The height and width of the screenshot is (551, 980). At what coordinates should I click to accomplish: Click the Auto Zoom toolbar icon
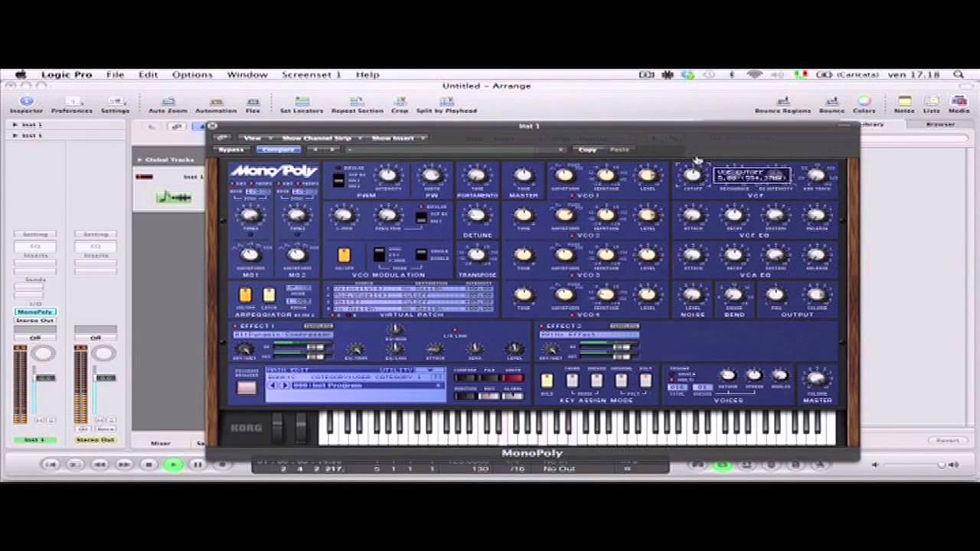(x=168, y=105)
